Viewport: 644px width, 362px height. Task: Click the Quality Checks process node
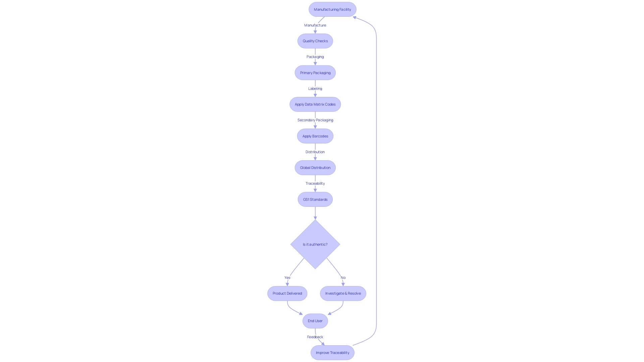tap(315, 41)
